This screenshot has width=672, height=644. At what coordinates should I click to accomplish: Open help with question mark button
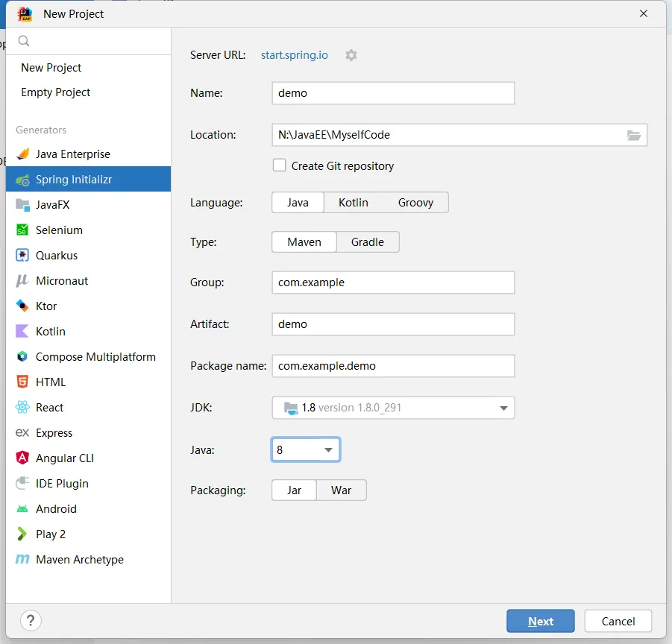click(x=31, y=620)
